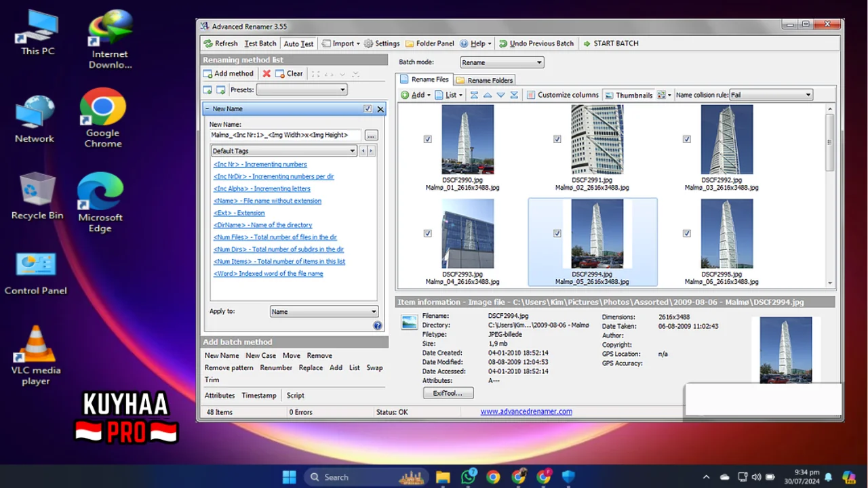Click the second preset icon beside Presets
Image resolution: width=868 pixels, height=488 pixels.
pos(220,89)
